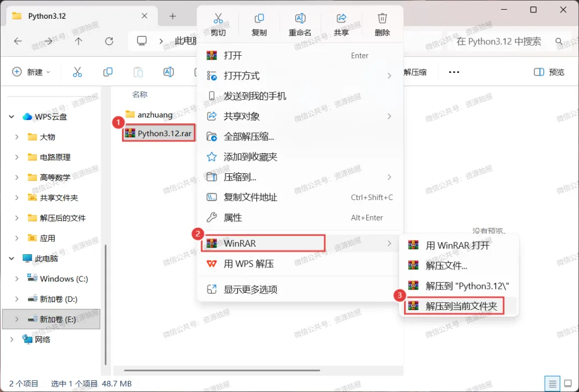The height and width of the screenshot is (392, 579).
Task: Click the toolbar Paste clipboard icon
Action: coord(138,72)
